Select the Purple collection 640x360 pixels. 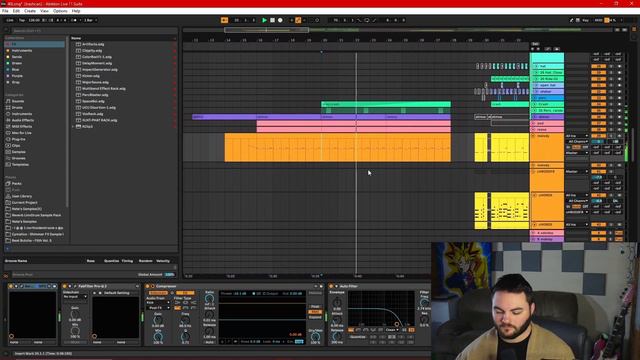tap(17, 76)
